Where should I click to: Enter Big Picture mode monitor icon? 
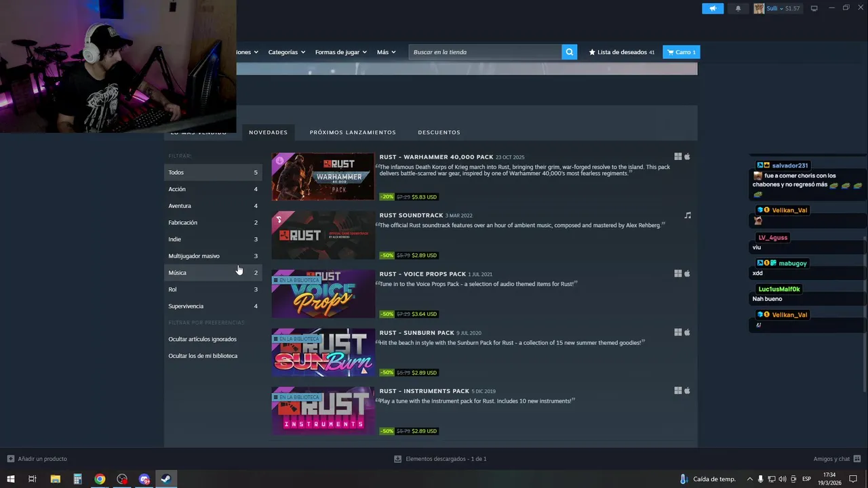pos(814,8)
